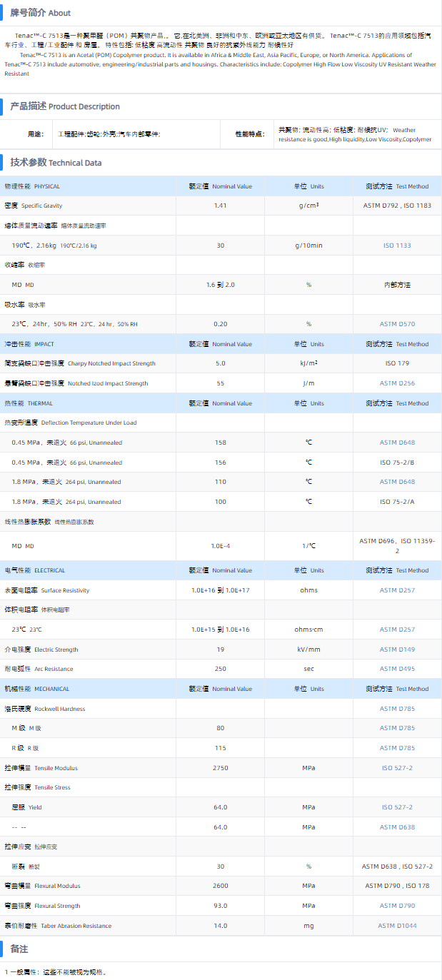Open ASTM D785 link in M级 row
The height and width of the screenshot is (980, 442).
click(x=397, y=728)
